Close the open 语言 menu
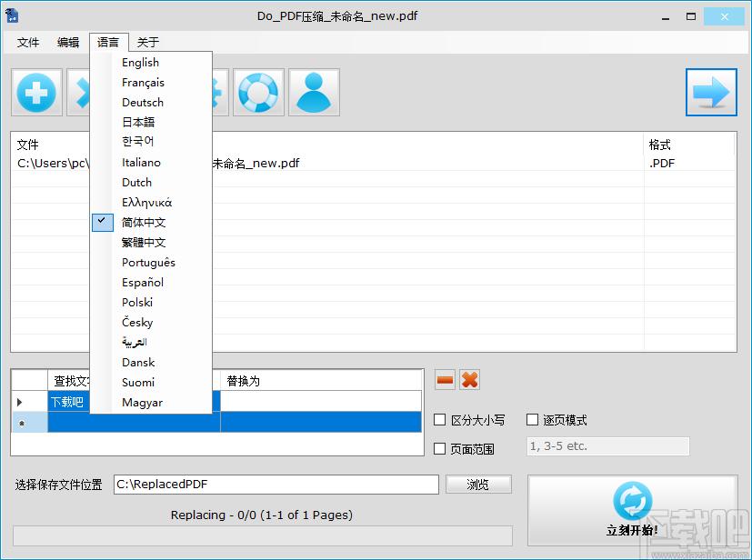 click(x=108, y=42)
